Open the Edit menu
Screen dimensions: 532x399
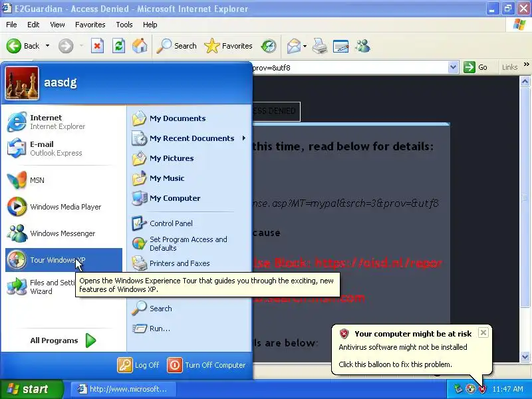coord(33,25)
